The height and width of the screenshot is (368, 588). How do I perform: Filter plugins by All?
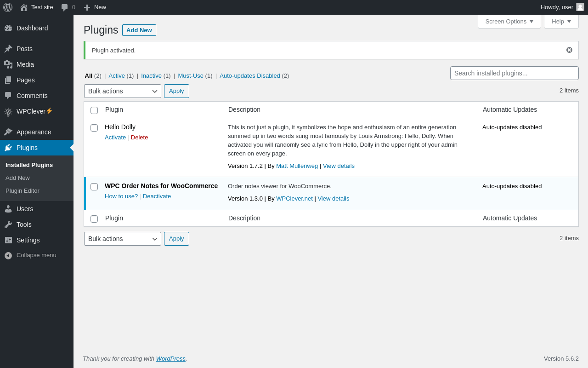pyautogui.click(x=88, y=76)
